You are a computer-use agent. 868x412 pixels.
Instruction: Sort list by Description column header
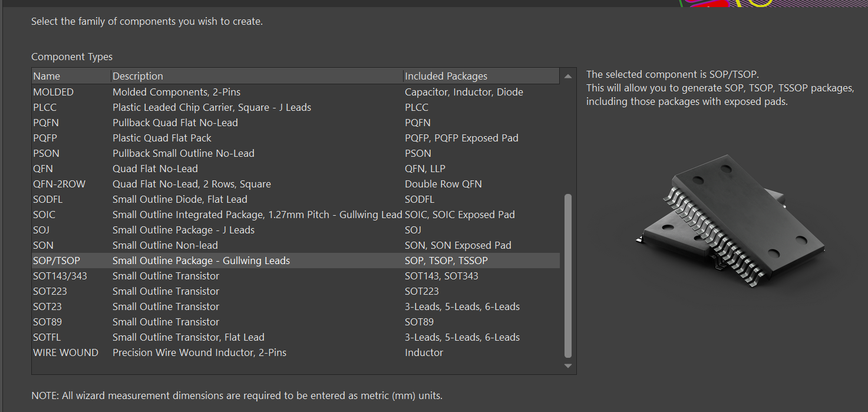pyautogui.click(x=257, y=76)
